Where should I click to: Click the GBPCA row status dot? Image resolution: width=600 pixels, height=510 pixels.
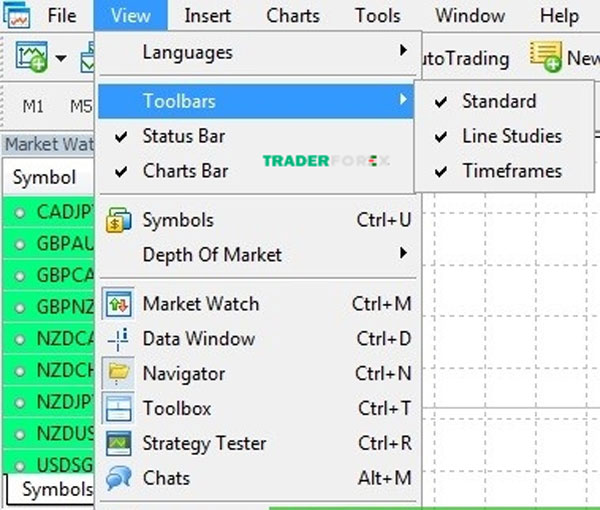(19, 276)
